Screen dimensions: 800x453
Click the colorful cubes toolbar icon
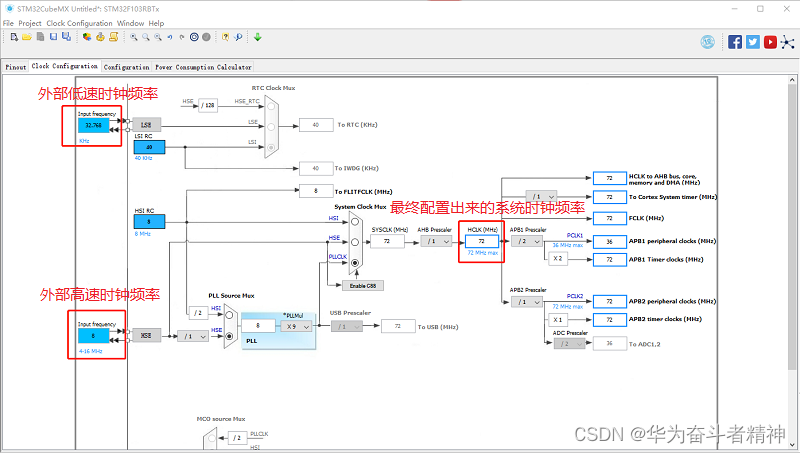[x=87, y=37]
